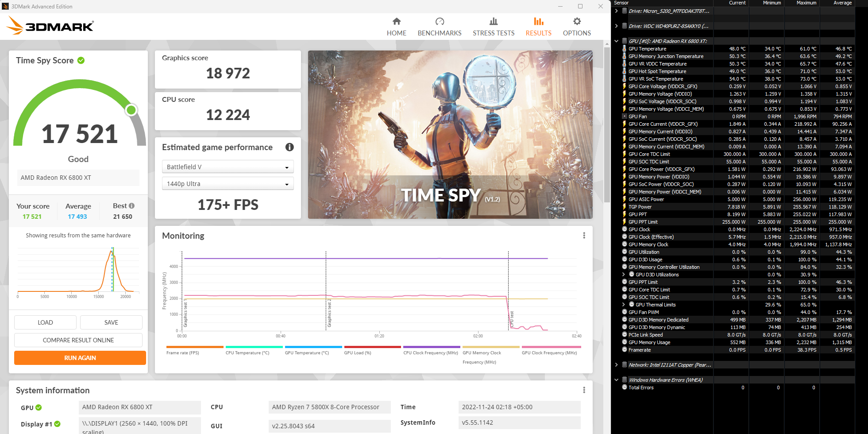Switch to STRESS TESTS

[494, 27]
